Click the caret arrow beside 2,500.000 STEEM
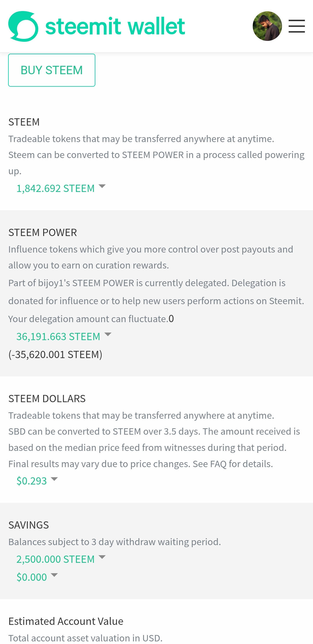The width and height of the screenshot is (313, 644). (102, 557)
